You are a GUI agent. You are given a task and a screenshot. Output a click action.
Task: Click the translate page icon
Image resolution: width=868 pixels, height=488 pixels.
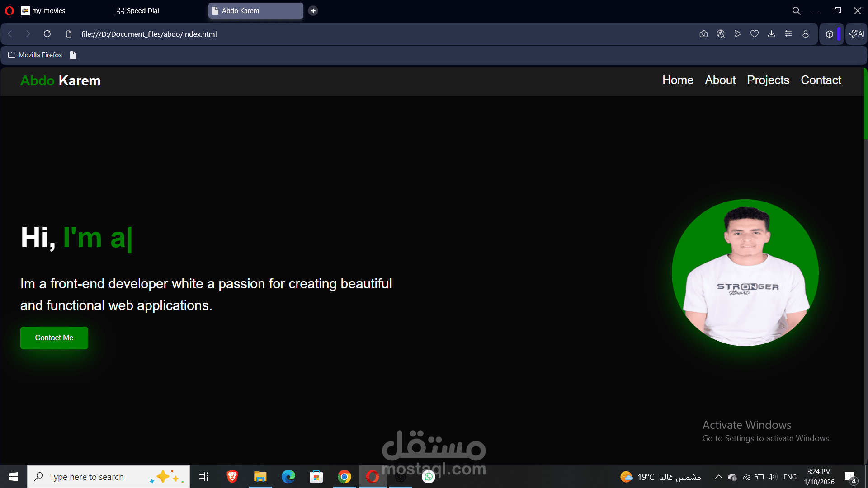click(x=721, y=34)
